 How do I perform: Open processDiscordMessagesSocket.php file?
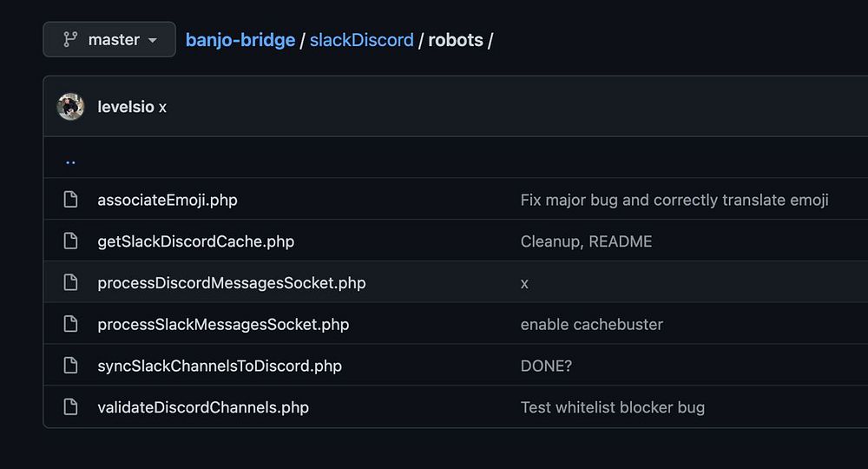tap(232, 283)
